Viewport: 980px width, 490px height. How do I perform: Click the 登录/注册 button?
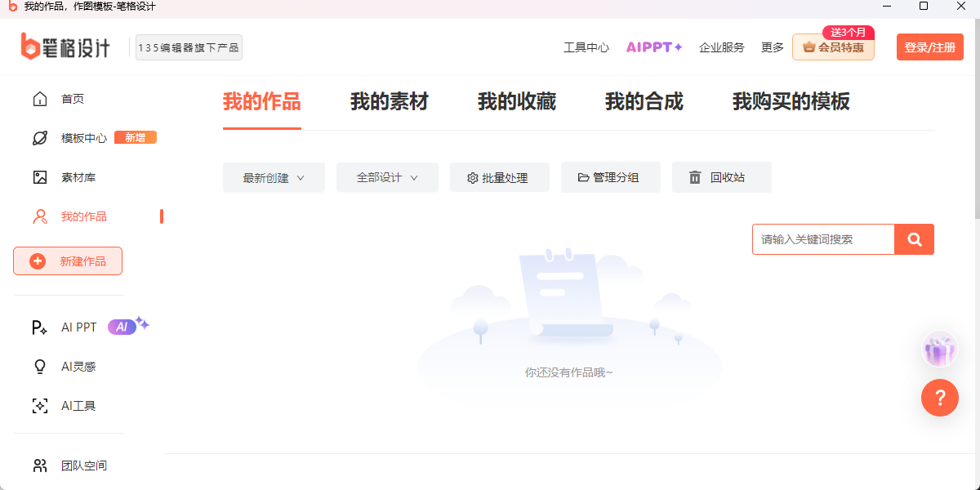point(929,47)
